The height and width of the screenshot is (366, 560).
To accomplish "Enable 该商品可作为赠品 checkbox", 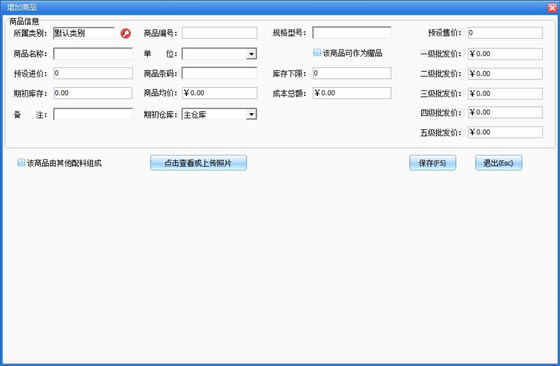I will [317, 53].
